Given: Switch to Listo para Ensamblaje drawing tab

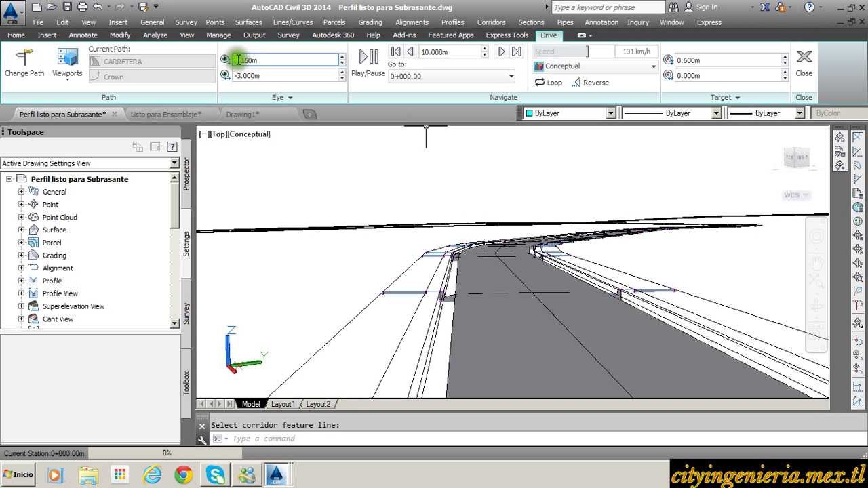Looking at the screenshot, I should pyautogui.click(x=166, y=115).
